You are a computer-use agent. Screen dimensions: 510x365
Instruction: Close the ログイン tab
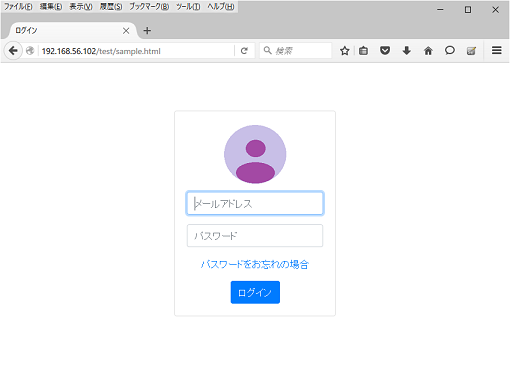126,31
